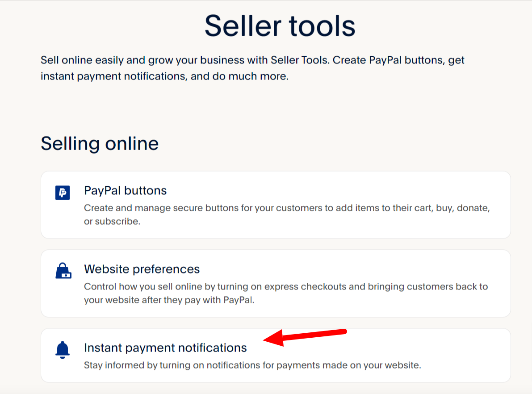The height and width of the screenshot is (394, 532).
Task: Click the PayPal logo icon beside PayPal buttons
Action: pyautogui.click(x=63, y=193)
